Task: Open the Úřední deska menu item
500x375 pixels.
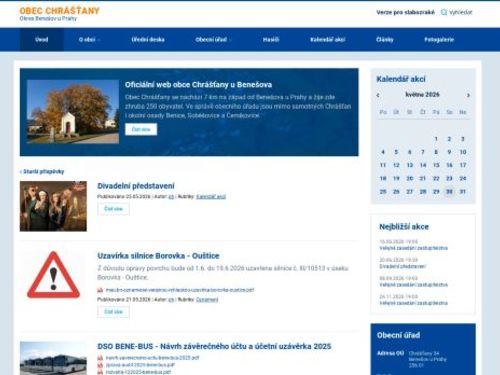Action: [148, 39]
